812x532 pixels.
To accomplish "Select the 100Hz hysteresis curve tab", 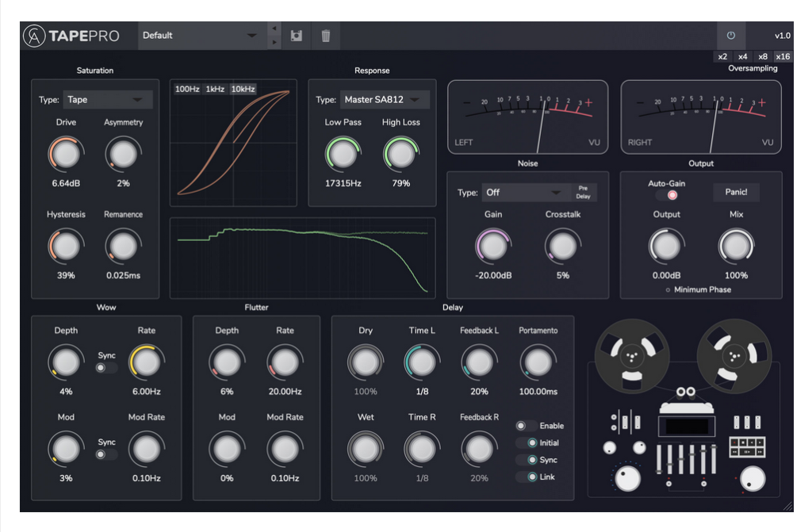I will (187, 89).
